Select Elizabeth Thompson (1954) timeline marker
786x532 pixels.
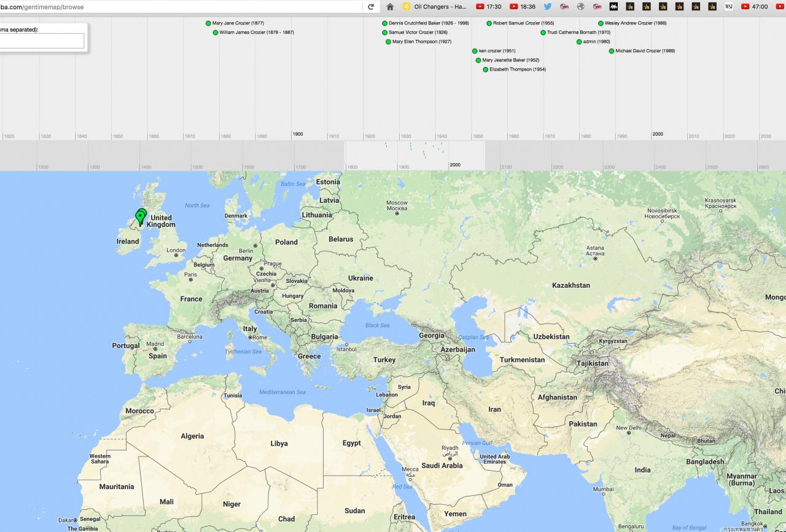click(517, 69)
